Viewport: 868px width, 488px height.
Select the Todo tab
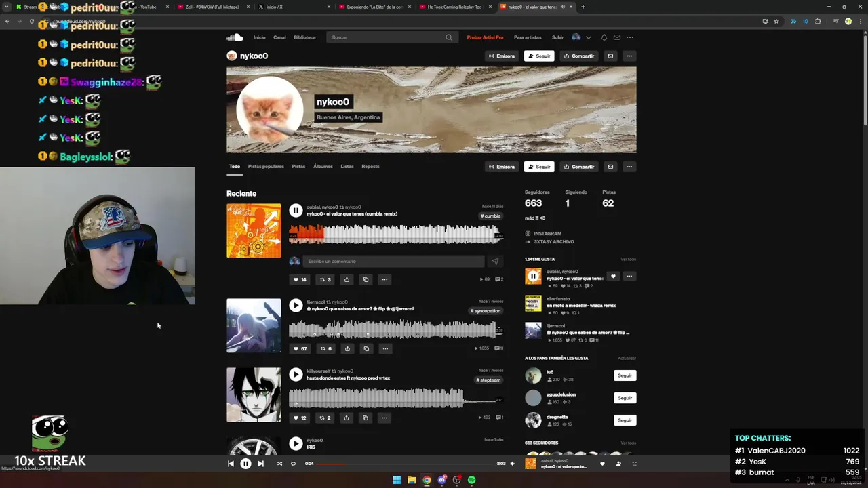pos(235,167)
